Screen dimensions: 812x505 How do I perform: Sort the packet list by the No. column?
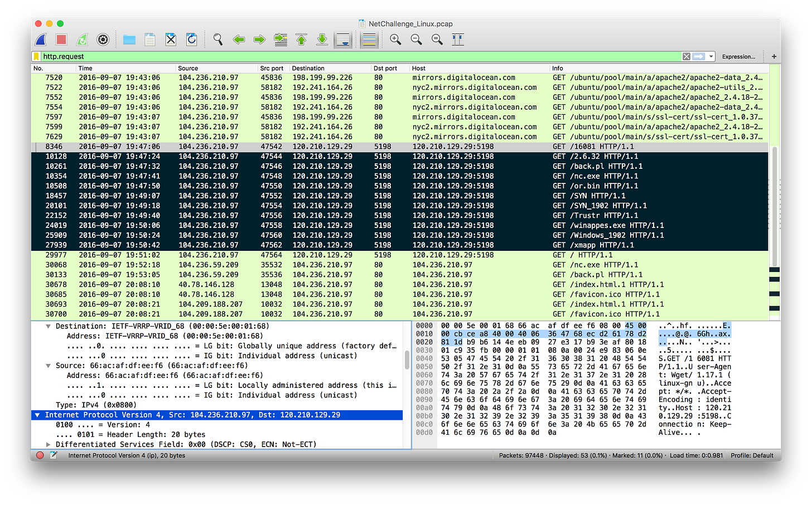coord(54,68)
